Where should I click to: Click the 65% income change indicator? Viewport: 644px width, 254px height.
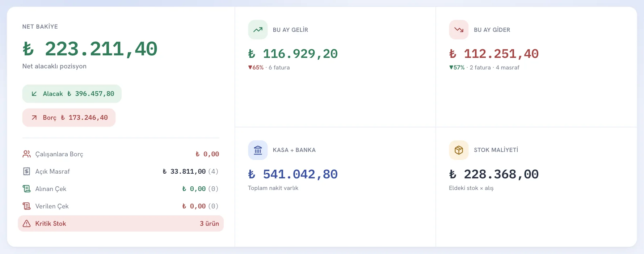[x=256, y=67]
